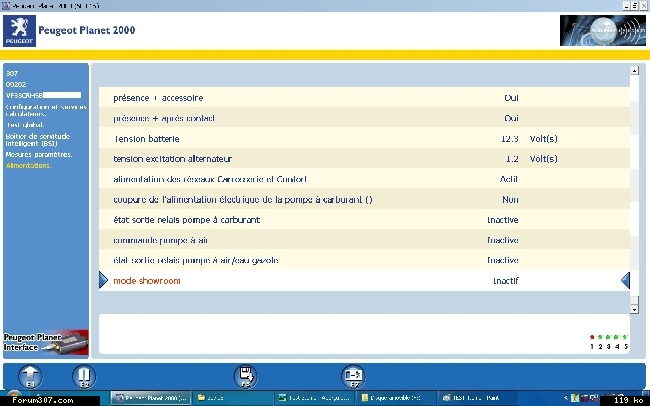Open Test global in the sidebar
The width and height of the screenshot is (650, 406).
coord(25,125)
